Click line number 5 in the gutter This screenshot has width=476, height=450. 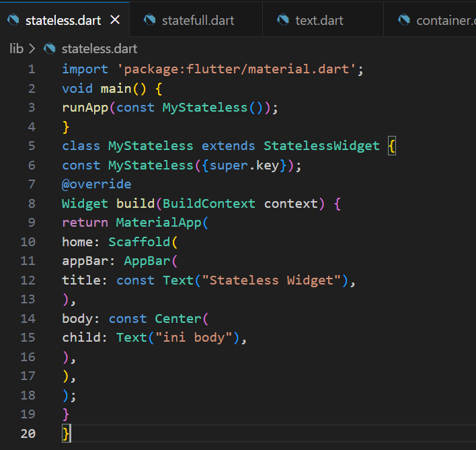coord(32,146)
